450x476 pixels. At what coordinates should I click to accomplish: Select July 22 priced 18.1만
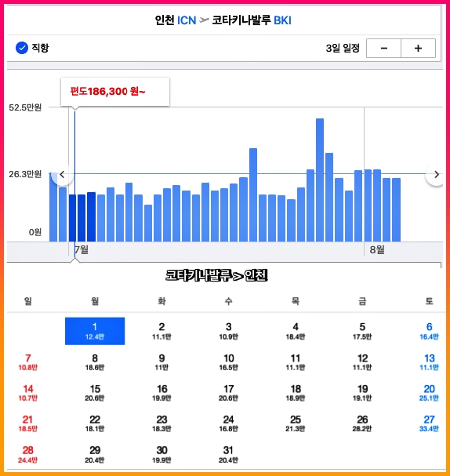95,423
